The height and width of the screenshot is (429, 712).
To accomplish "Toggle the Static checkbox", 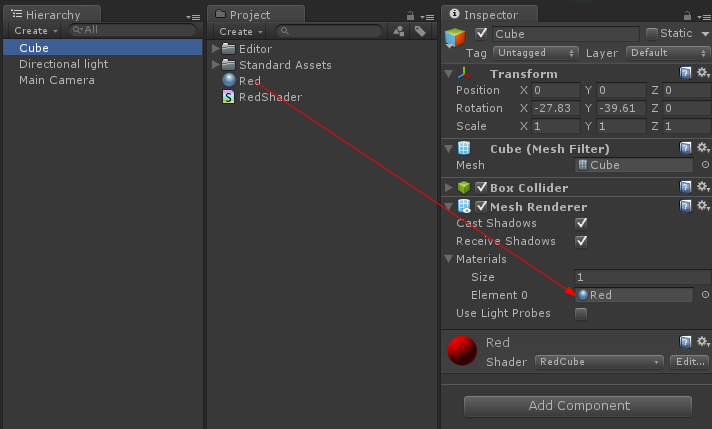I will click(x=652, y=34).
